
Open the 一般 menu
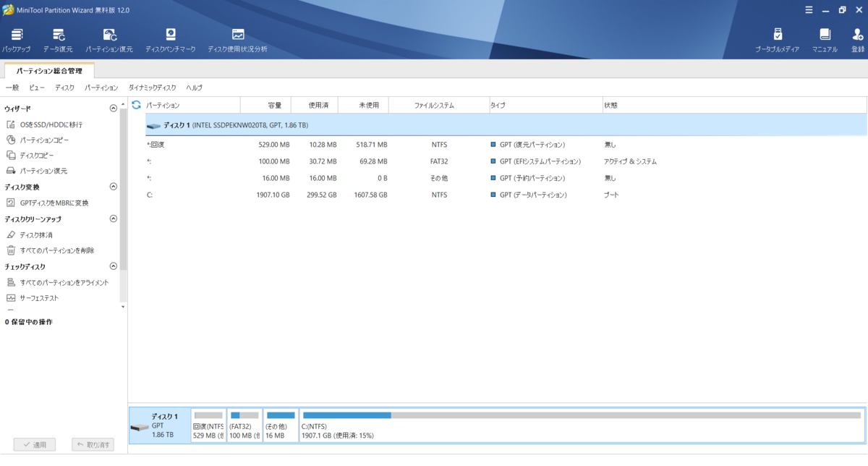coord(12,88)
